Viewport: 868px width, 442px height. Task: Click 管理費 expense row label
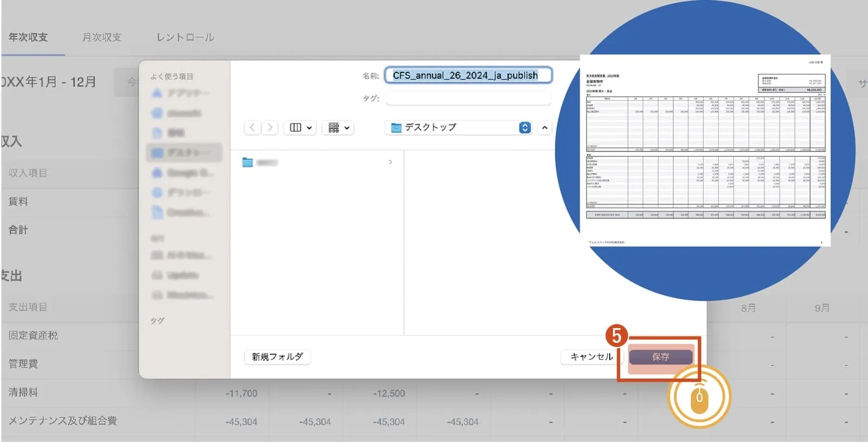coord(23,364)
